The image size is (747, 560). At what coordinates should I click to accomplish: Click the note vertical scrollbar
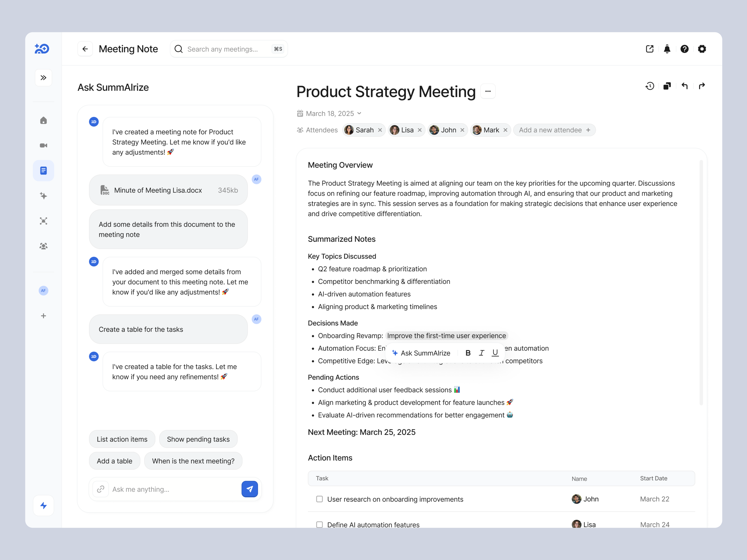(701, 282)
